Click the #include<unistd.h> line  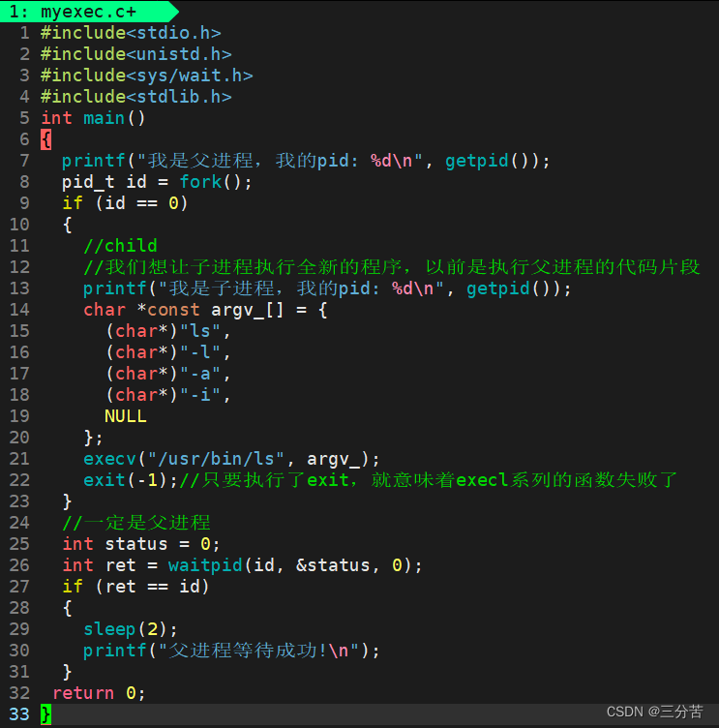(136, 54)
